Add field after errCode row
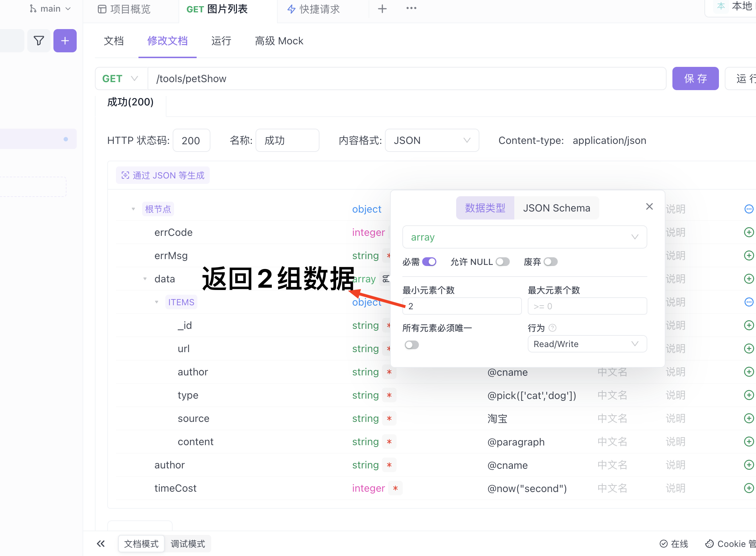The height and width of the screenshot is (556, 756). point(749,232)
